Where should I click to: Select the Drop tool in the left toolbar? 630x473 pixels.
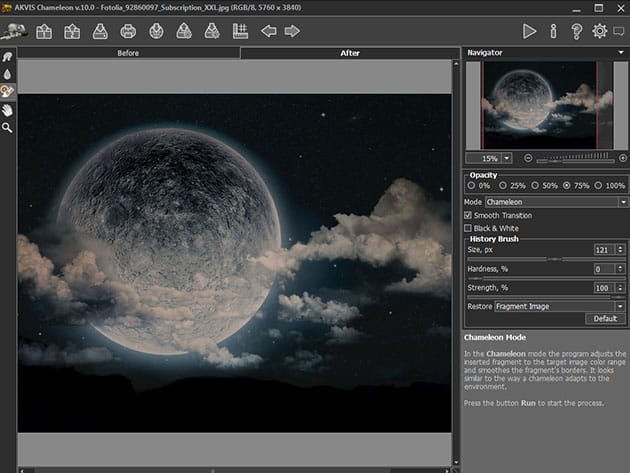click(8, 74)
